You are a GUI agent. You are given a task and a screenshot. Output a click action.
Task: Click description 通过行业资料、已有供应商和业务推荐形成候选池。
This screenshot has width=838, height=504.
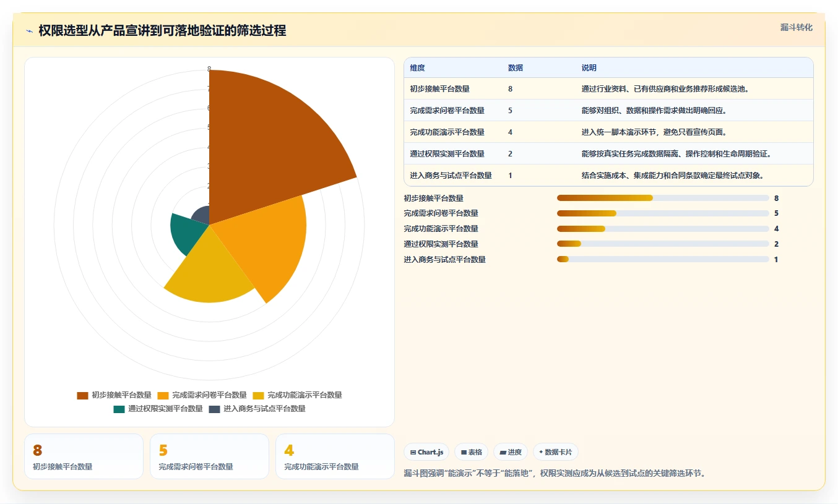click(x=665, y=89)
